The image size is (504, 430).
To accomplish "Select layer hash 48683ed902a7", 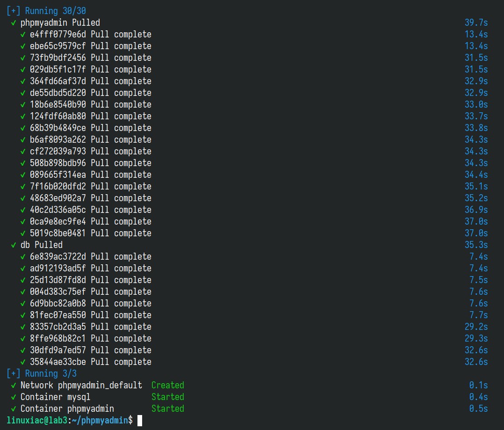I will point(58,198).
